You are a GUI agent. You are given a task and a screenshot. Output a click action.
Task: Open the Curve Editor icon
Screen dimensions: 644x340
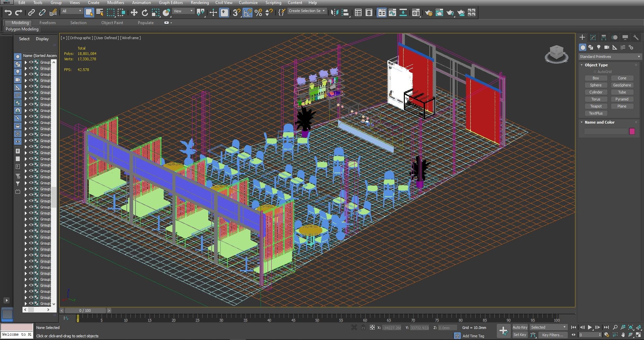392,13
